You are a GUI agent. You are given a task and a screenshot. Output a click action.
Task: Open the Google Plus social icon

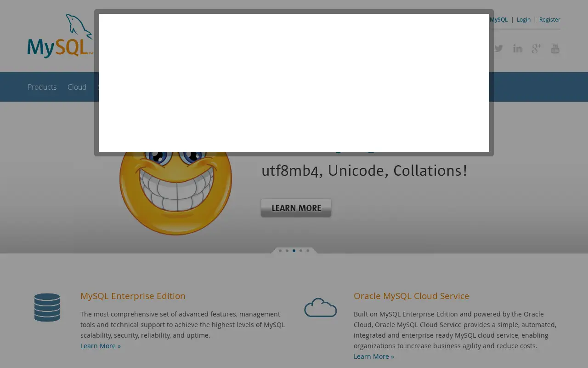click(537, 48)
